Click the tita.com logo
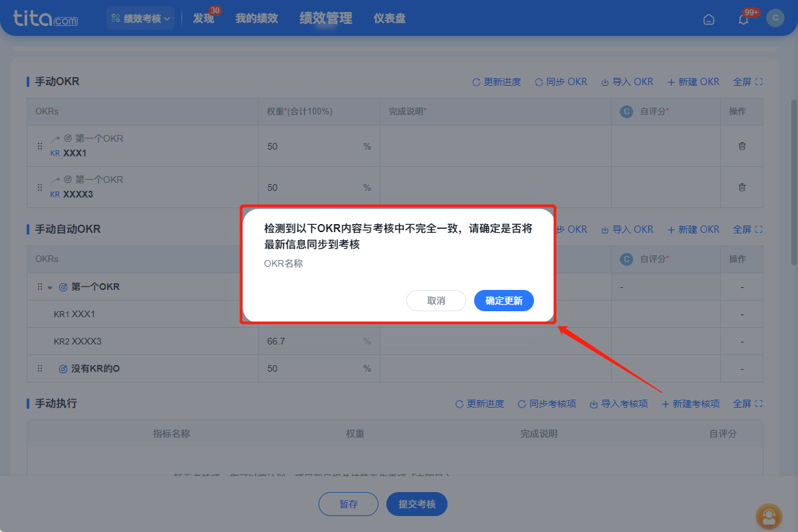 [43, 18]
